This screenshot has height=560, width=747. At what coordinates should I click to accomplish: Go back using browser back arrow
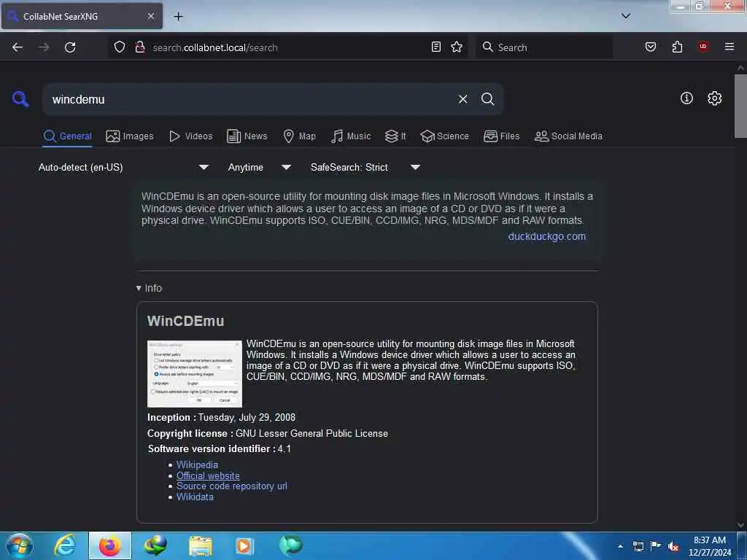coord(18,47)
